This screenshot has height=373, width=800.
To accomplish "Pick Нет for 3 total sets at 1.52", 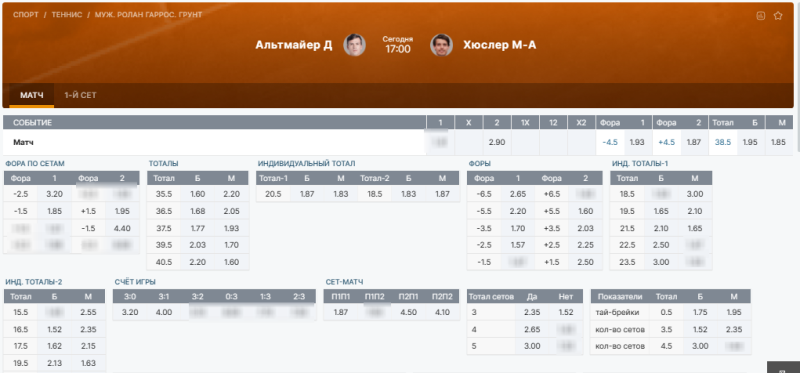I will pyautogui.click(x=566, y=312).
